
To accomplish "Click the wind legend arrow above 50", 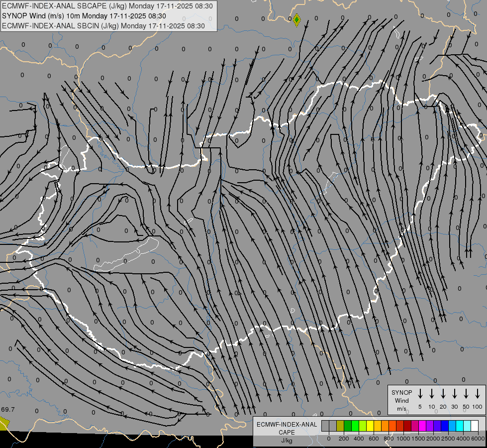I will (466, 394).
